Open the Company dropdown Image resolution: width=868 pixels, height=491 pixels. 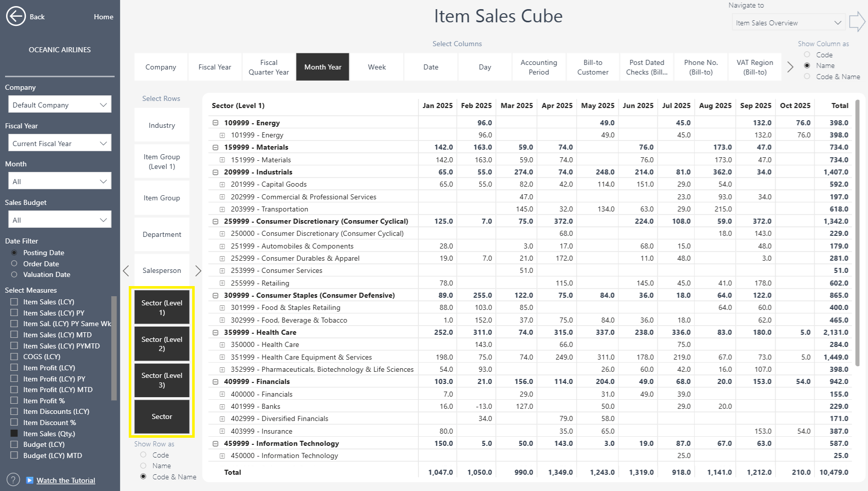click(x=60, y=105)
